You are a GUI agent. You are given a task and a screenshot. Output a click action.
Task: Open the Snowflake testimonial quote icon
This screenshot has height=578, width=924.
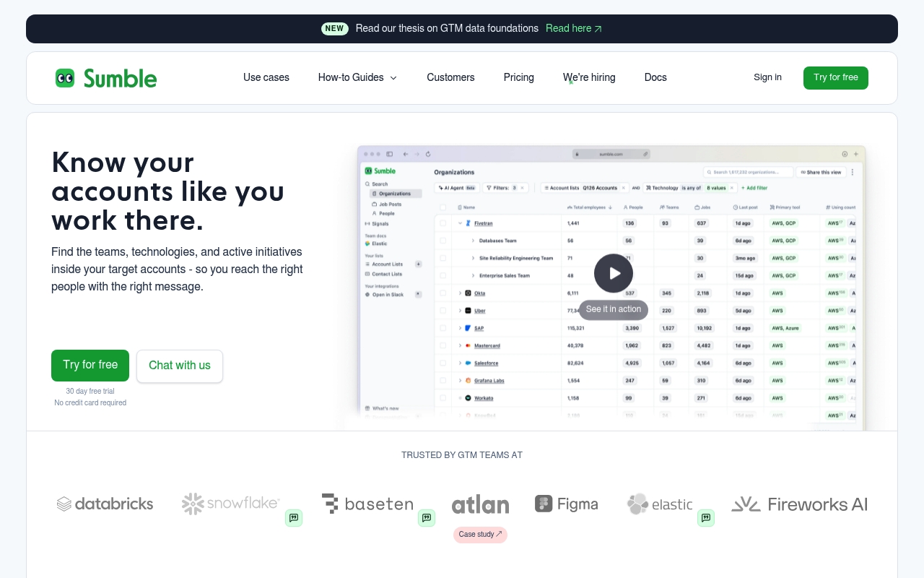coord(294,517)
